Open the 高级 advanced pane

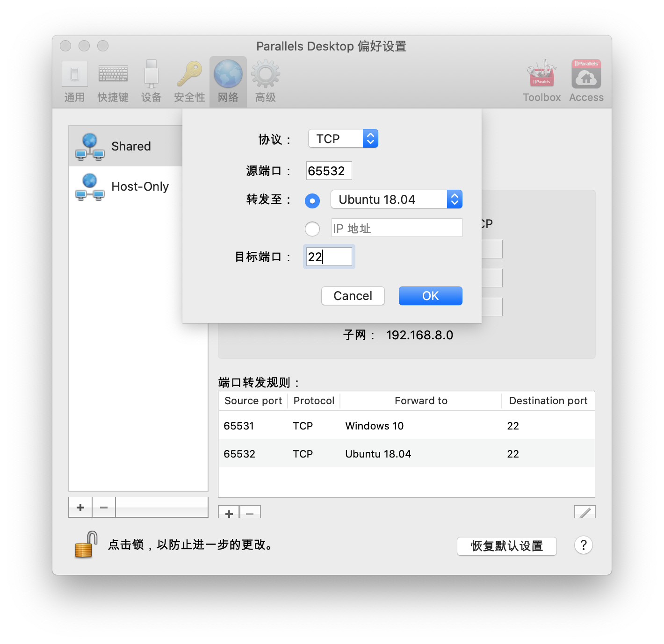click(266, 81)
